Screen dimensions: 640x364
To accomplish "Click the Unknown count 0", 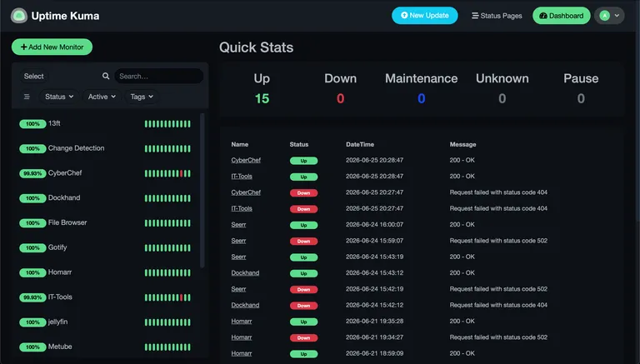I will (502, 98).
